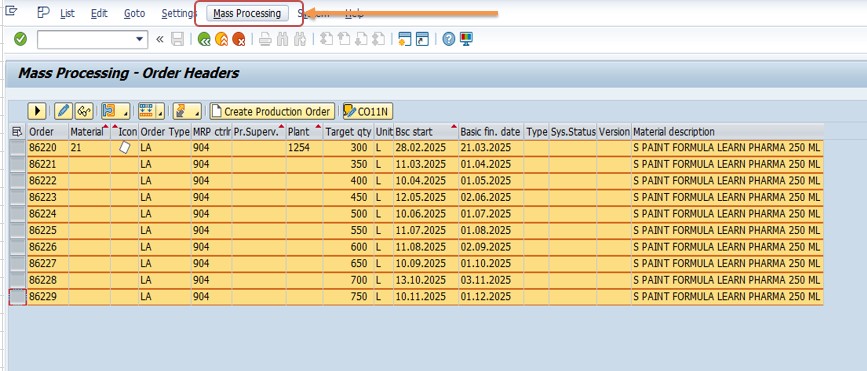Select row of order 86229

(x=18, y=297)
